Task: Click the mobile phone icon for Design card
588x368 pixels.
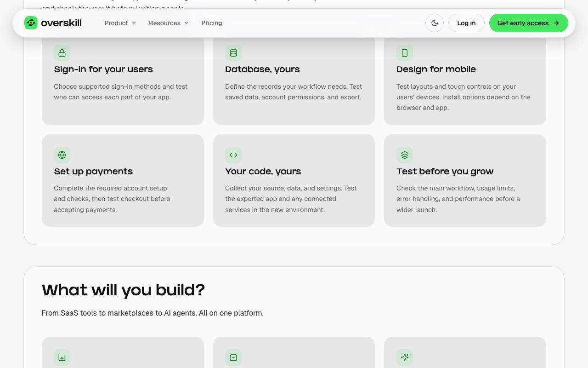Action: pos(405,53)
